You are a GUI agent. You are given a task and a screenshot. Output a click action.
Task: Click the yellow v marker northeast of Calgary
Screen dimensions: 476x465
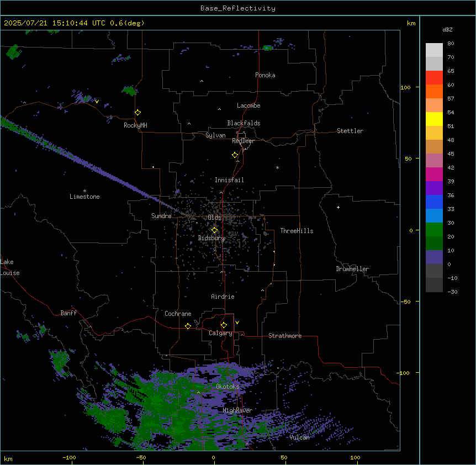pos(237,323)
